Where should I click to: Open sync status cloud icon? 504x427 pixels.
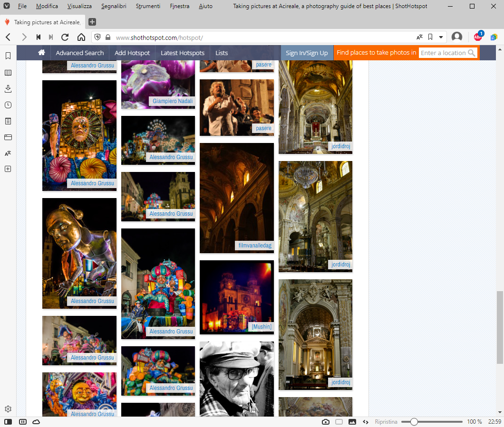pyautogui.click(x=36, y=422)
